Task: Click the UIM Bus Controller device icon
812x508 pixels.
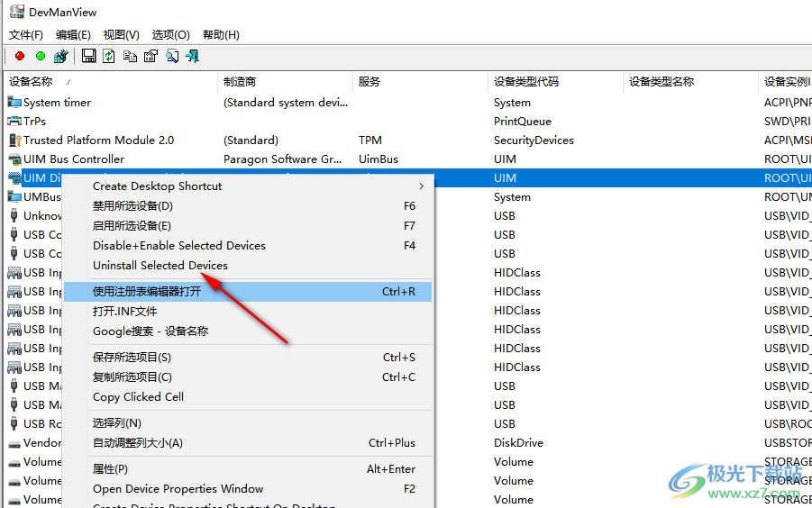Action: click(x=14, y=159)
